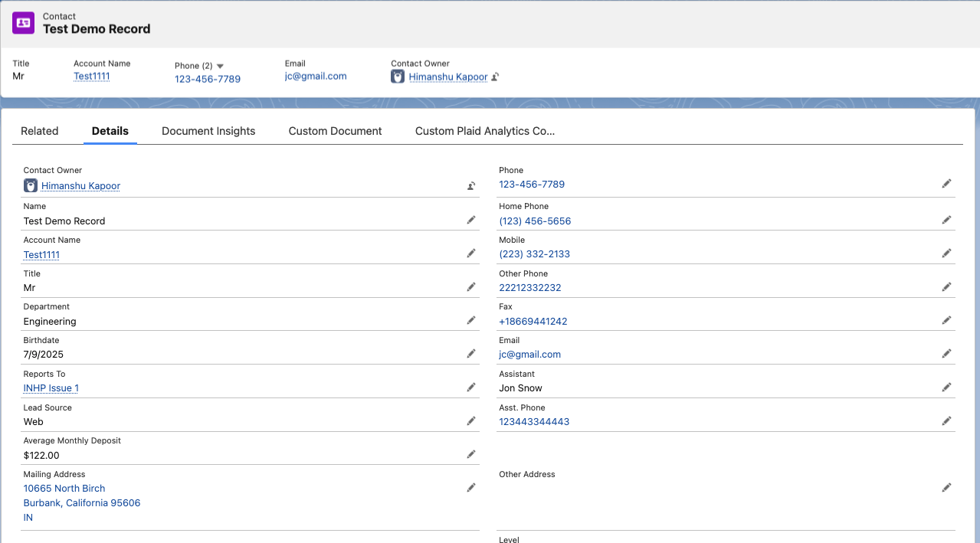Click owner avatar icon in header
The width and height of the screenshot is (980, 543).
pyautogui.click(x=398, y=77)
